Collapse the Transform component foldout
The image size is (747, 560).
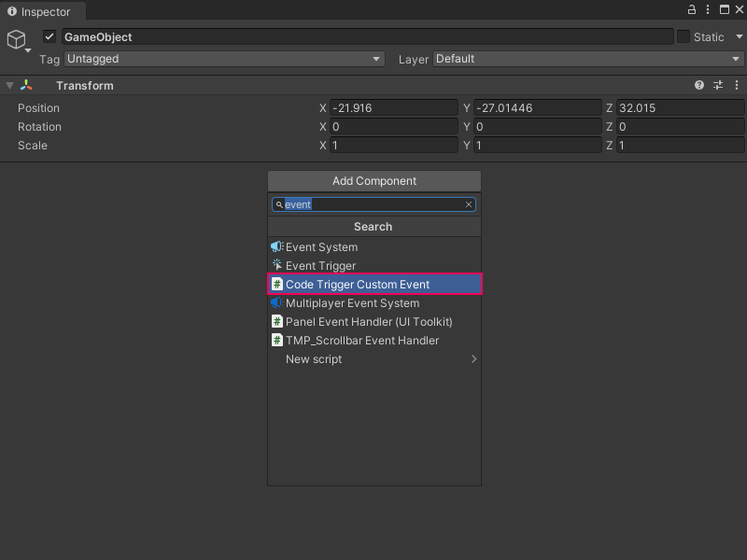tap(8, 85)
